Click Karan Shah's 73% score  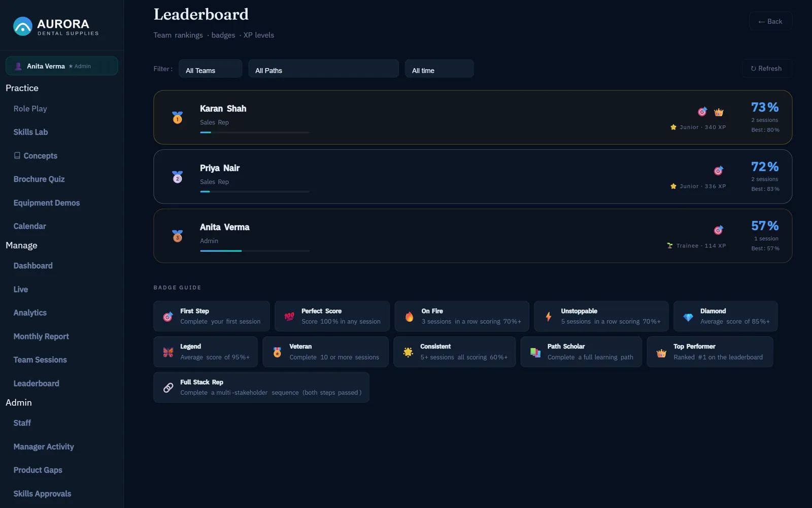[x=765, y=107]
